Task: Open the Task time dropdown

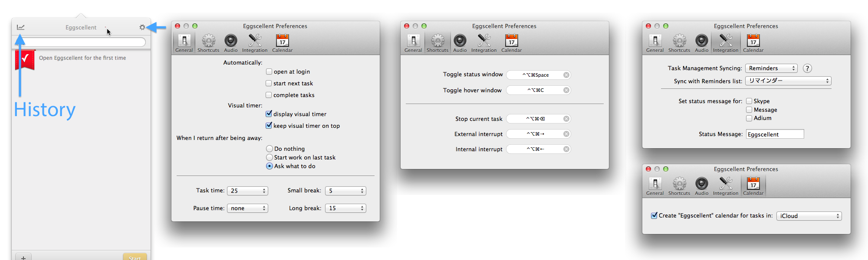Action: coord(247,191)
